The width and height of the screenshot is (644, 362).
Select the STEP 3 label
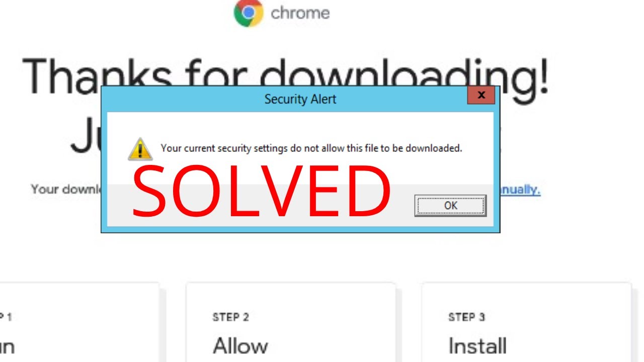[466, 317]
